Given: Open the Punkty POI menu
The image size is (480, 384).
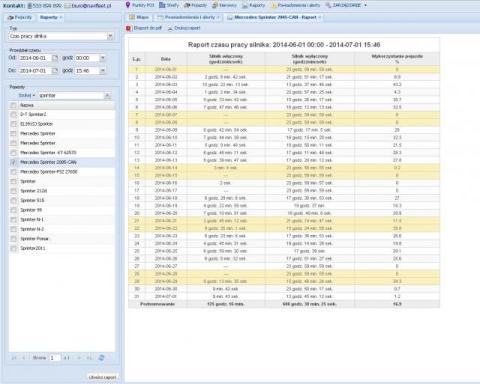Looking at the screenshot, I should tap(140, 5).
